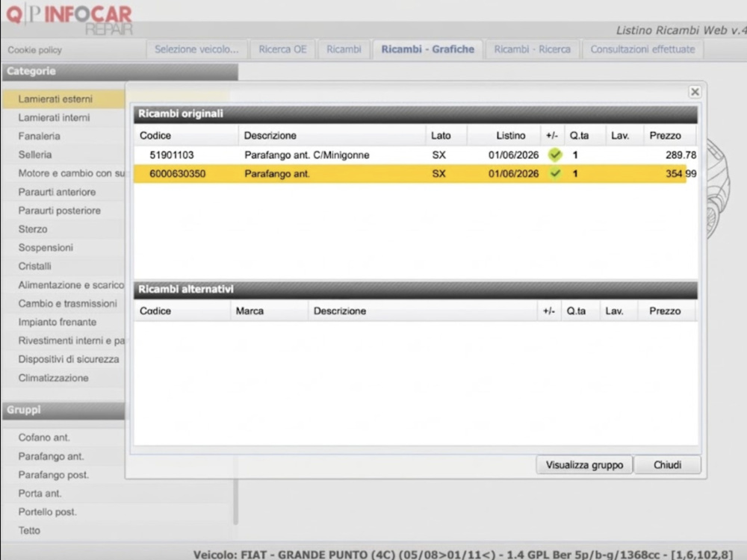747x560 pixels.
Task: Click the Prezzo header in Ricambi alternativi
Action: pos(666,311)
